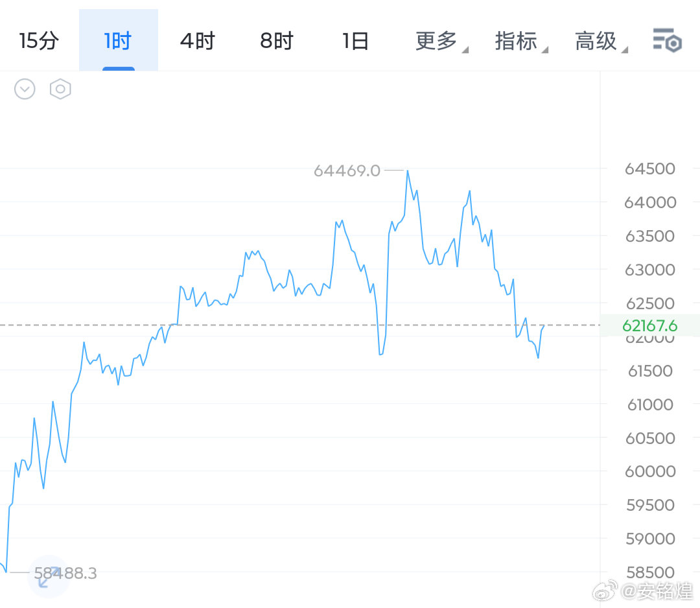
Task: Click the 61500 price axis label
Action: tap(650, 371)
